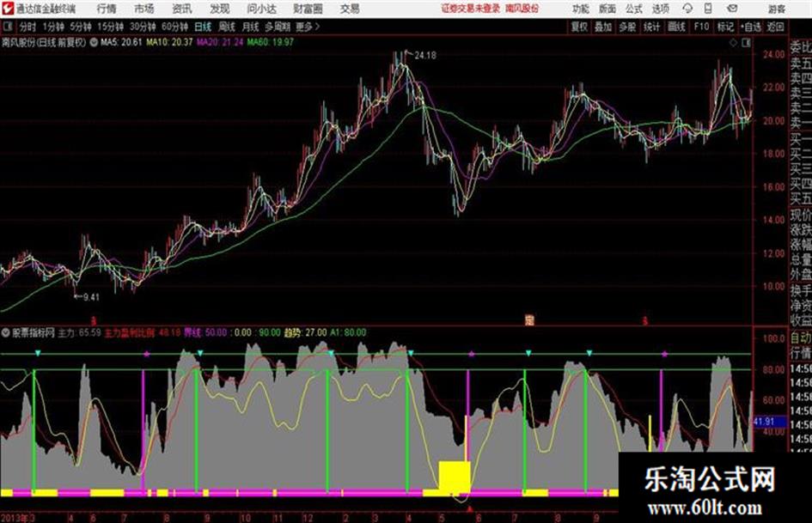Screen dimensions: 812x523
Task: Click the red stock name link in title bar
Action: click(522, 9)
